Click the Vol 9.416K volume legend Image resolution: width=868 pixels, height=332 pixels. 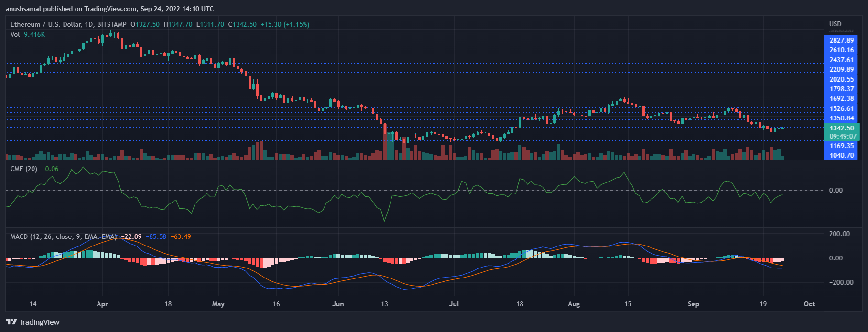(28, 34)
